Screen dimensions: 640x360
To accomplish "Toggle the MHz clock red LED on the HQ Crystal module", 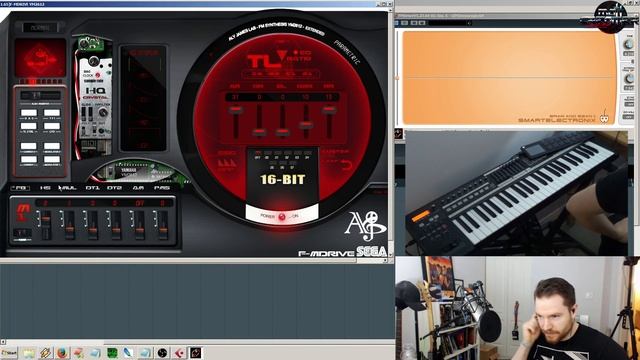I will pyautogui.click(x=98, y=75).
